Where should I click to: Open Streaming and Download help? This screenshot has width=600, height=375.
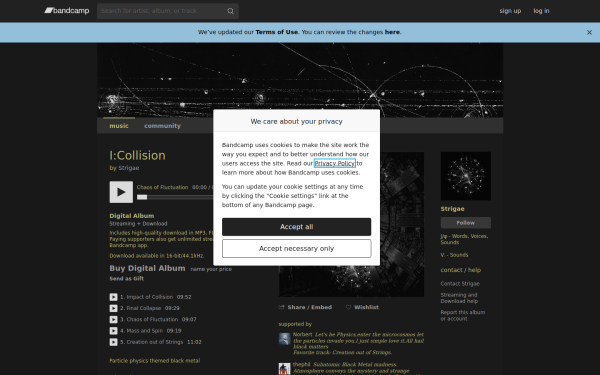(x=459, y=298)
